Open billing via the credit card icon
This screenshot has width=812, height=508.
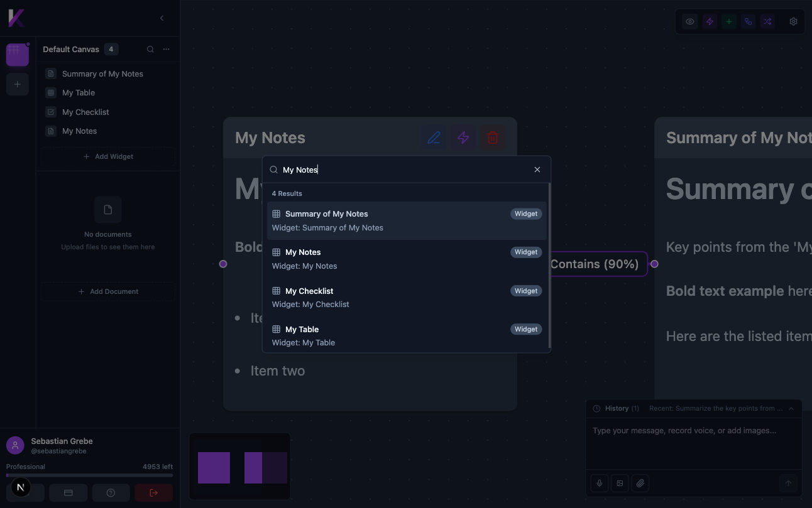[x=68, y=492]
